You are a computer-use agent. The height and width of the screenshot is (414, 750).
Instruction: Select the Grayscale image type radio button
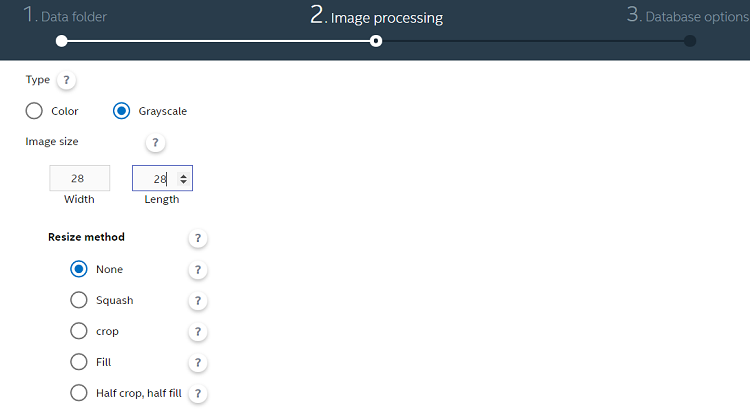coord(121,111)
